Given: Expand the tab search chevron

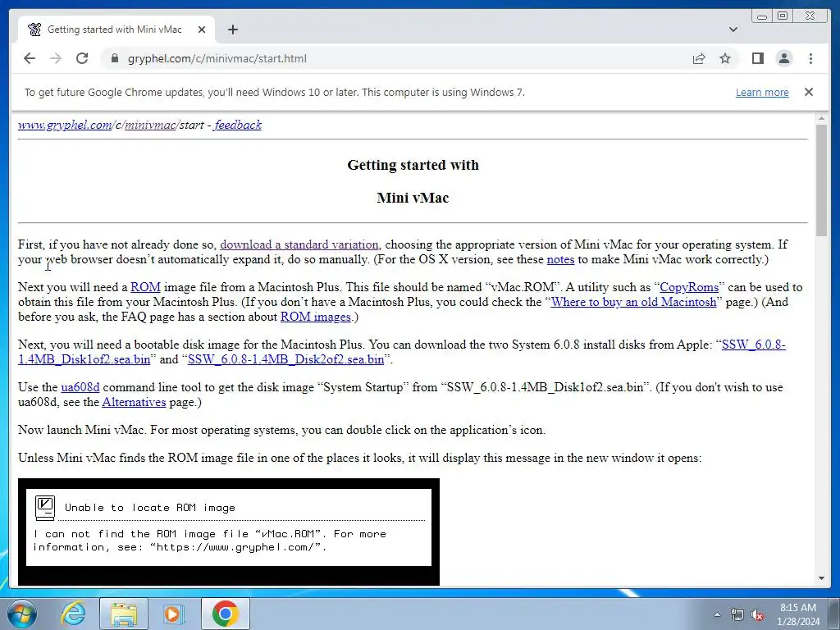Looking at the screenshot, I should (733, 30).
